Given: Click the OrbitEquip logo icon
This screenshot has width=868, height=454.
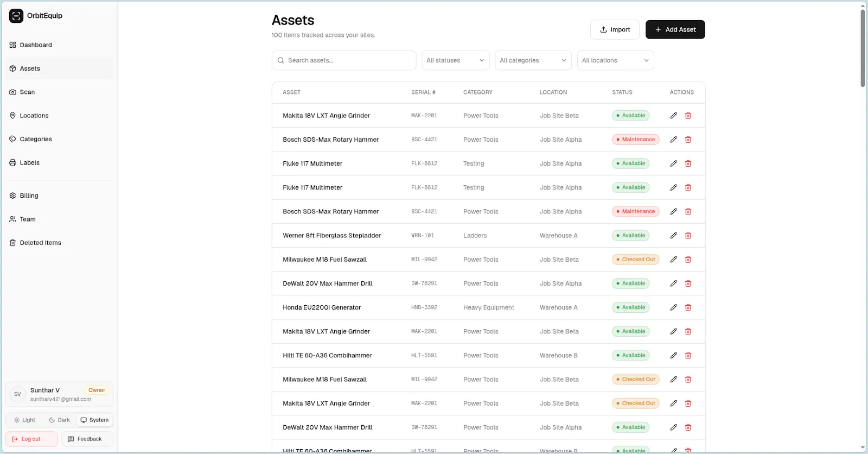Looking at the screenshot, I should coord(16,16).
